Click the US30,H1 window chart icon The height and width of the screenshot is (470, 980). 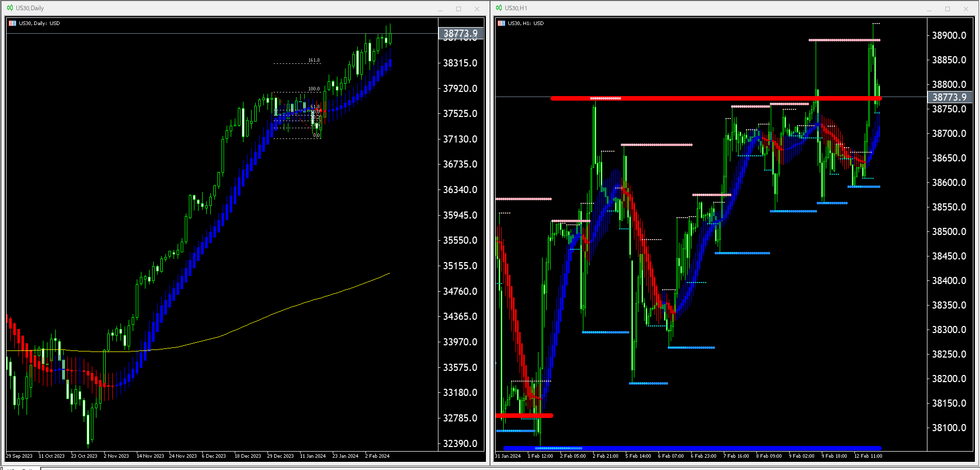point(499,8)
